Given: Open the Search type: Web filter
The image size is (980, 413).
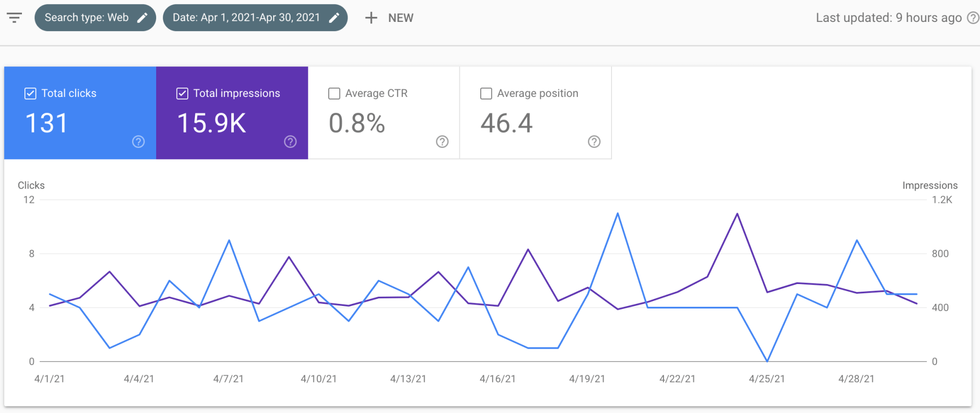Looking at the screenshot, I should click(x=86, y=18).
